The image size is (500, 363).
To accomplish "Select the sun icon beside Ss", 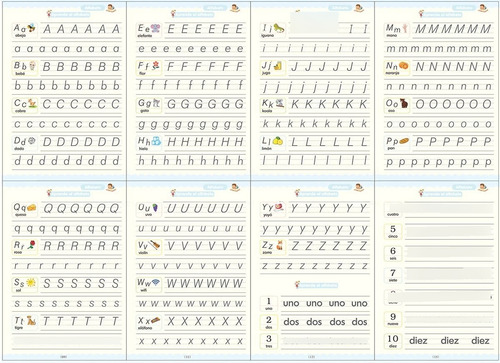I will point(31,283).
